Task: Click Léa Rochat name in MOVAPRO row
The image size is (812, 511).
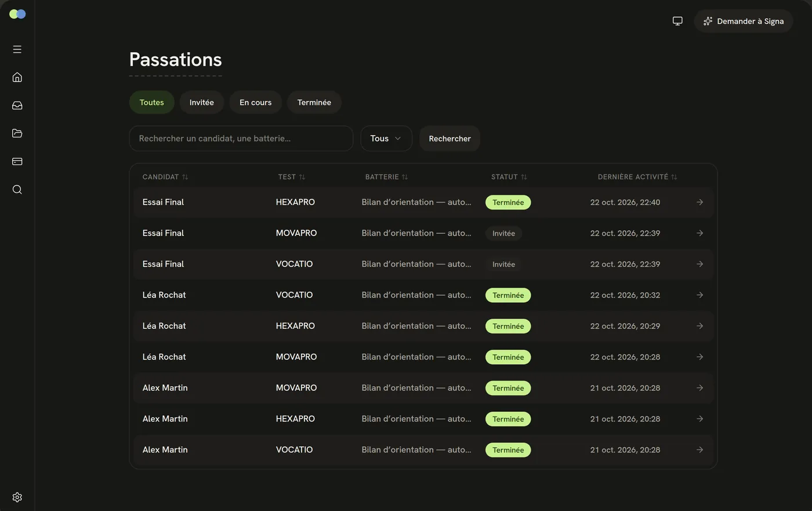Action: [164, 357]
